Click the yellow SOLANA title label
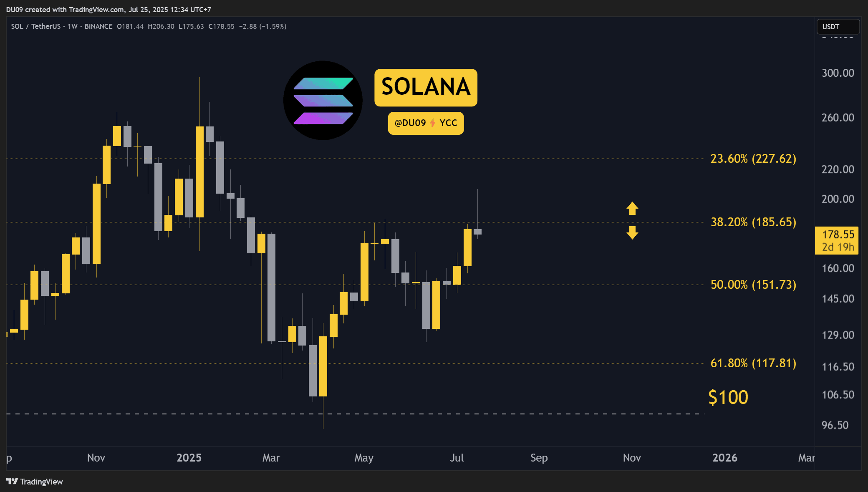The width and height of the screenshot is (868, 492). point(426,87)
